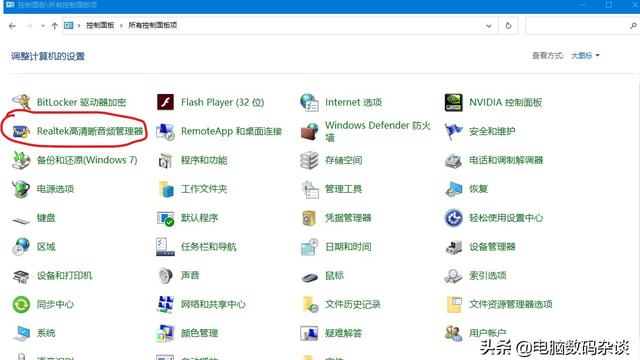Open 凭据管理器 safe icon
Viewport: 640px width, 360px height.
(x=309, y=218)
